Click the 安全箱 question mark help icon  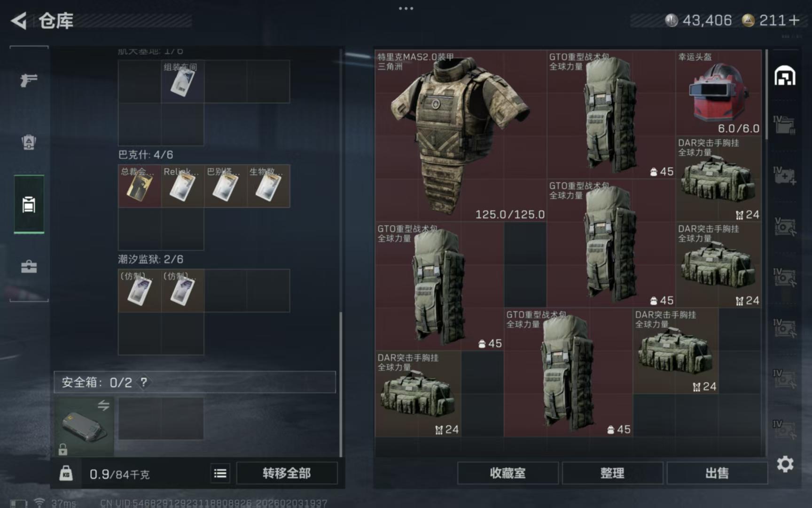(144, 382)
